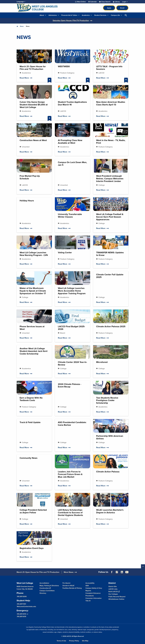Screen dimensions: 145x644
Task: Open the Site Map footer link
Action: [85, 641]
